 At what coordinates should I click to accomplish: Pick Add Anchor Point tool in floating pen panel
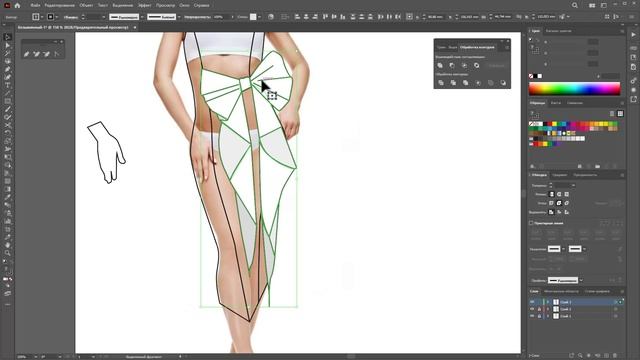click(x=37, y=54)
